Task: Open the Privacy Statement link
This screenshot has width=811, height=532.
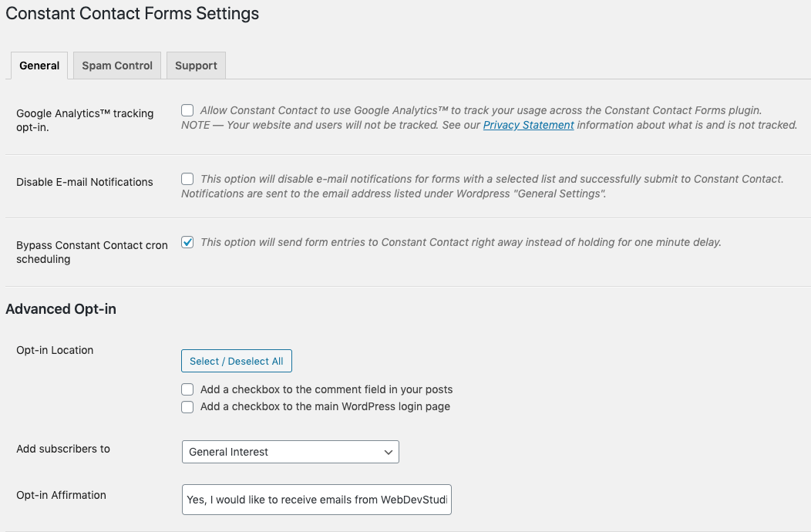Action: tap(528, 125)
